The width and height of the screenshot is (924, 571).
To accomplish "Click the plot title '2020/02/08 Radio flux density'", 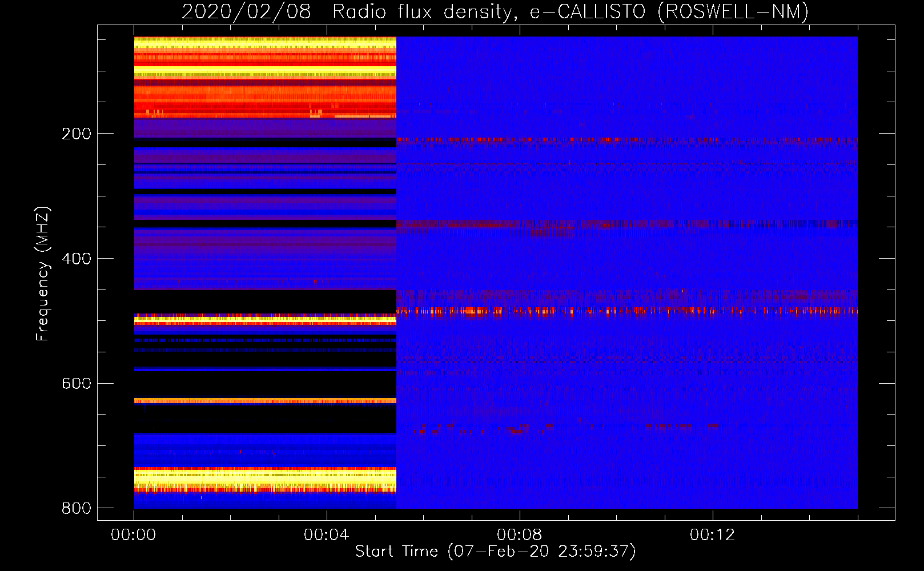I will click(x=495, y=11).
